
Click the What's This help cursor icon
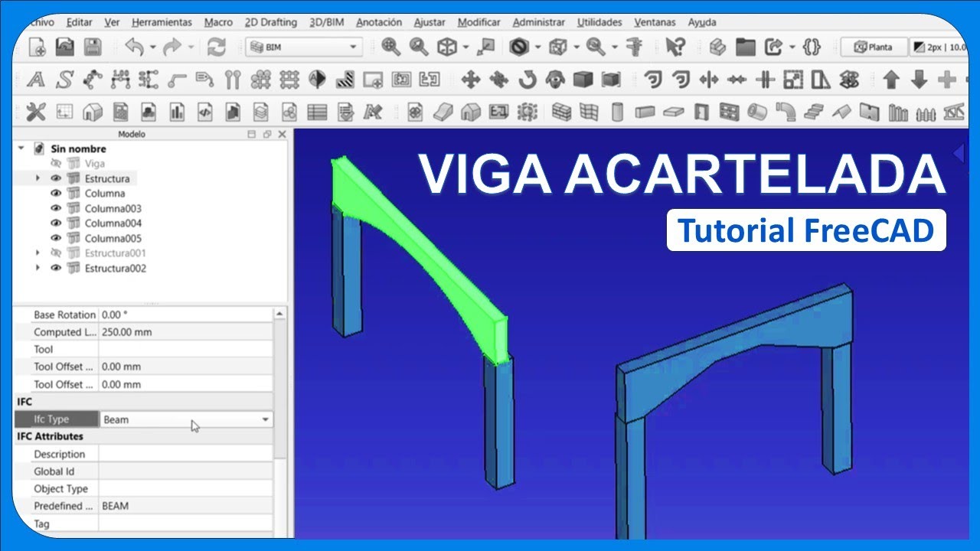point(675,47)
